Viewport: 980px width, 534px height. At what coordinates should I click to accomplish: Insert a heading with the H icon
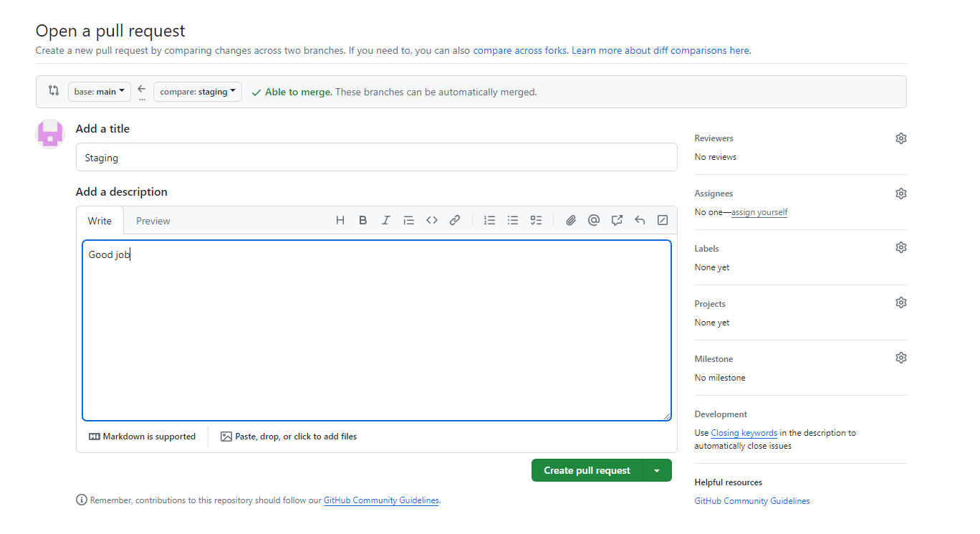pyautogui.click(x=340, y=221)
